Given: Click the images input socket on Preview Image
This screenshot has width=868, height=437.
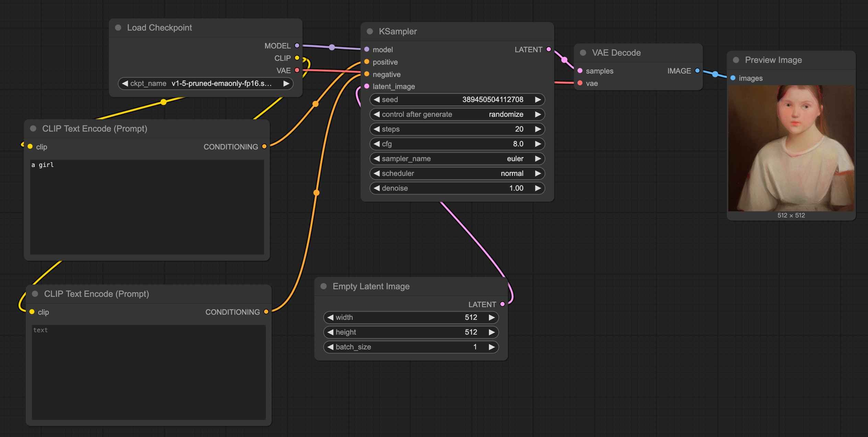Looking at the screenshot, I should click(x=733, y=78).
